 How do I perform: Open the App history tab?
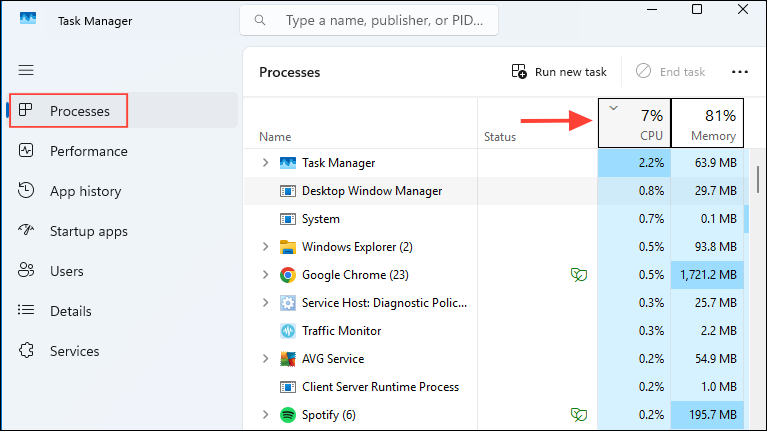[x=122, y=191]
